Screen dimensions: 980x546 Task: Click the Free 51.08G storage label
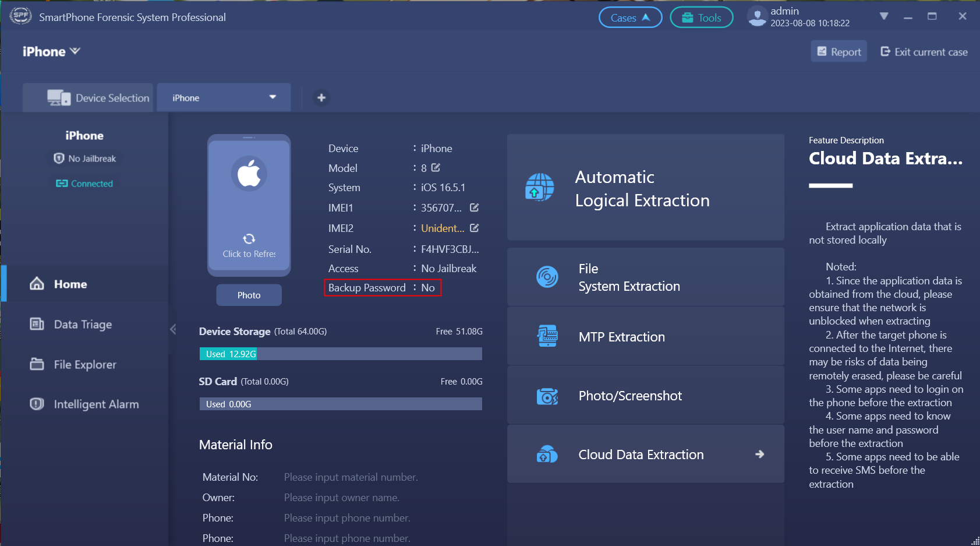click(x=459, y=332)
